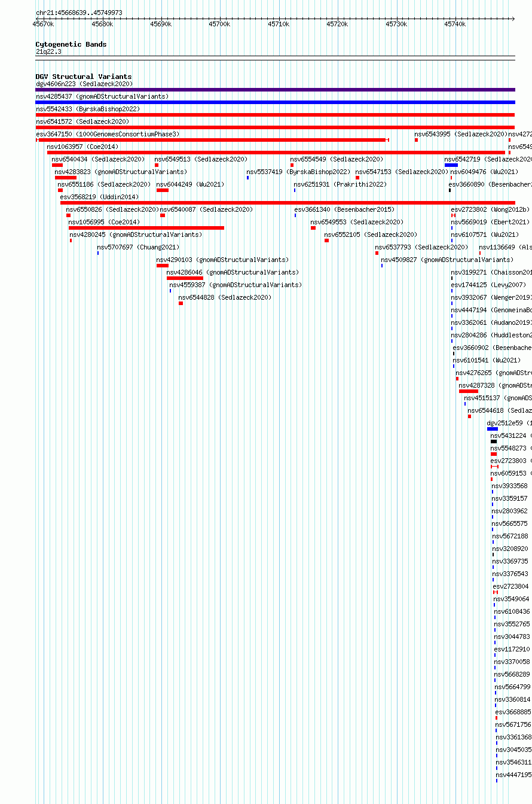
Task: Click the nsv6554549 (Sedlazeck2020) label
Action: pyautogui.click(x=337, y=159)
